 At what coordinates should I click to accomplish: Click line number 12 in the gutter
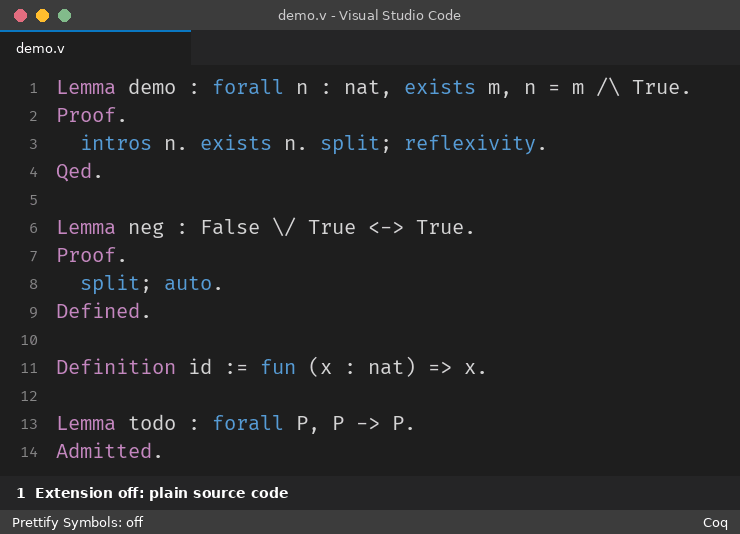(x=29, y=396)
